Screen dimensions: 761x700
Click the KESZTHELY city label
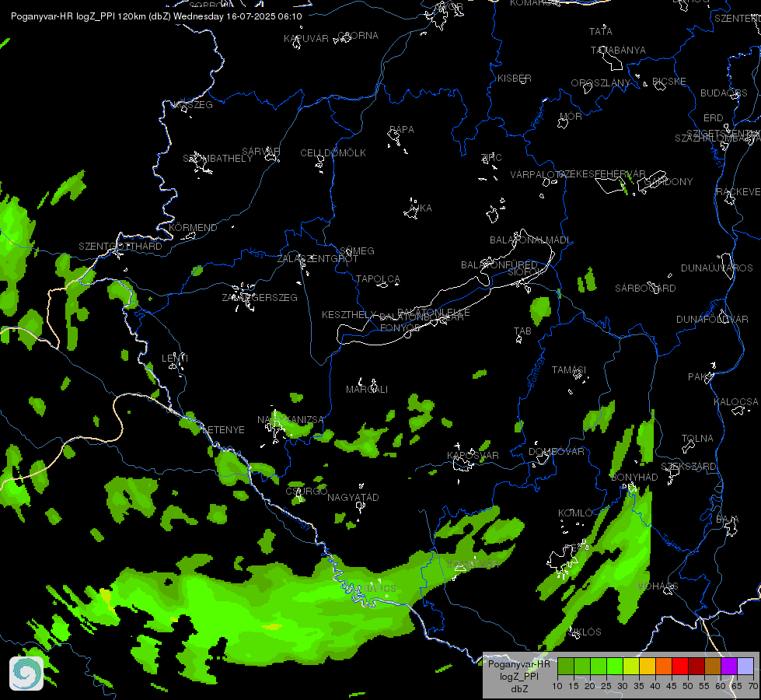coord(349,315)
